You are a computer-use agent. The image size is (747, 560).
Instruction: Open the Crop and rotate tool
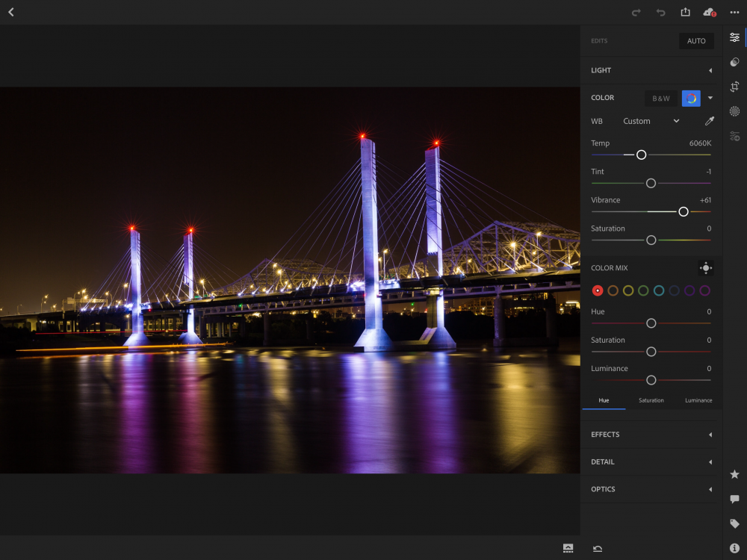(x=734, y=87)
